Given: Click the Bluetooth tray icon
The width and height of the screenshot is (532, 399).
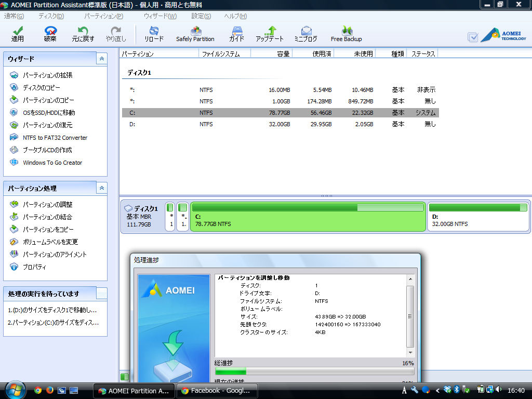Looking at the screenshot, I should pyautogui.click(x=457, y=390).
